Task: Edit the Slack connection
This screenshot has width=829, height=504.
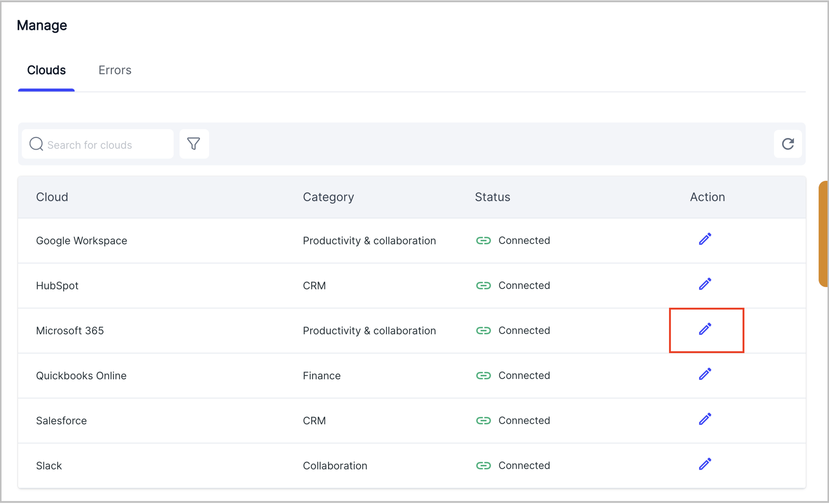Action: tap(705, 465)
